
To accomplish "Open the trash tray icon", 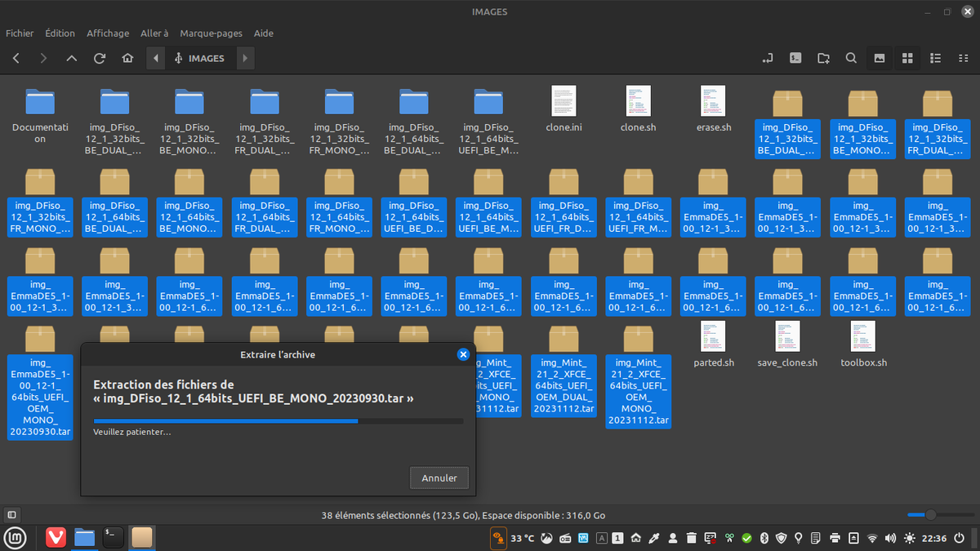I will click(x=691, y=538).
